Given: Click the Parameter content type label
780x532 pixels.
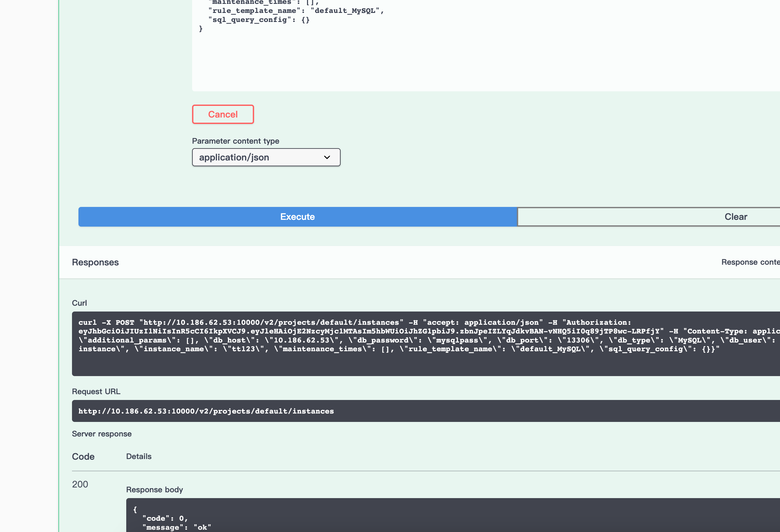Looking at the screenshot, I should pyautogui.click(x=235, y=141).
